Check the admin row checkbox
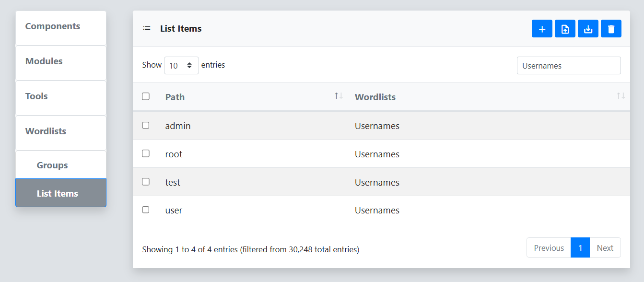Screen dimensions: 644x282 click(x=146, y=125)
